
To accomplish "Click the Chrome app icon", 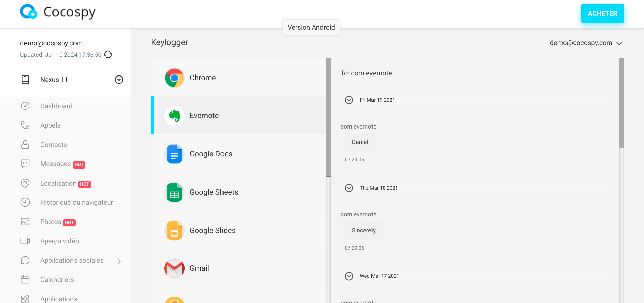I will [175, 78].
